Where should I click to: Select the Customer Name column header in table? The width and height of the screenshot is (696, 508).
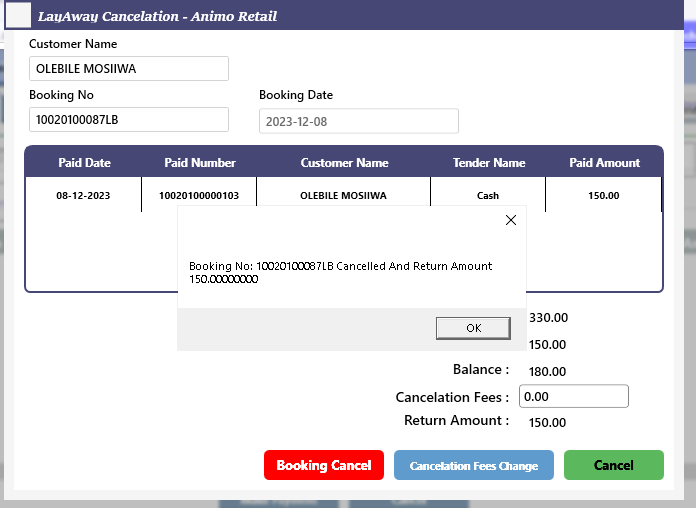(x=344, y=163)
